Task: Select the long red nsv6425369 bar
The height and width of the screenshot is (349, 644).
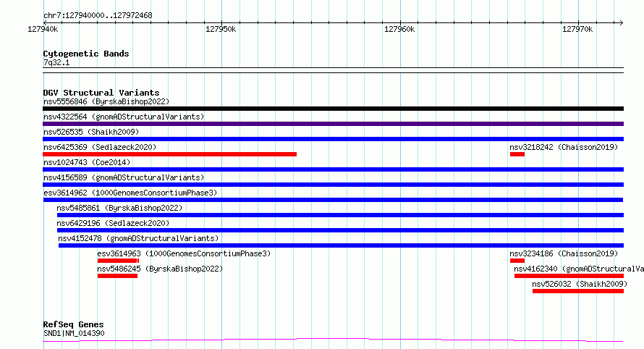Action: [169, 154]
